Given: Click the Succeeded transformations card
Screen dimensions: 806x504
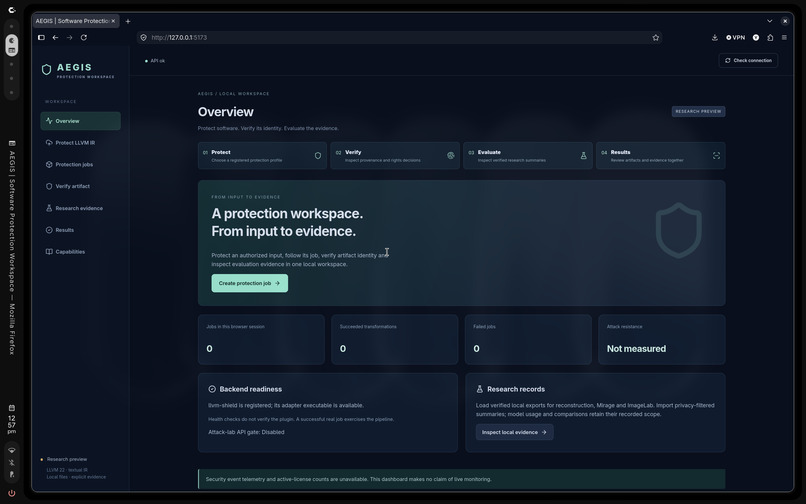Looking at the screenshot, I should 395,339.
